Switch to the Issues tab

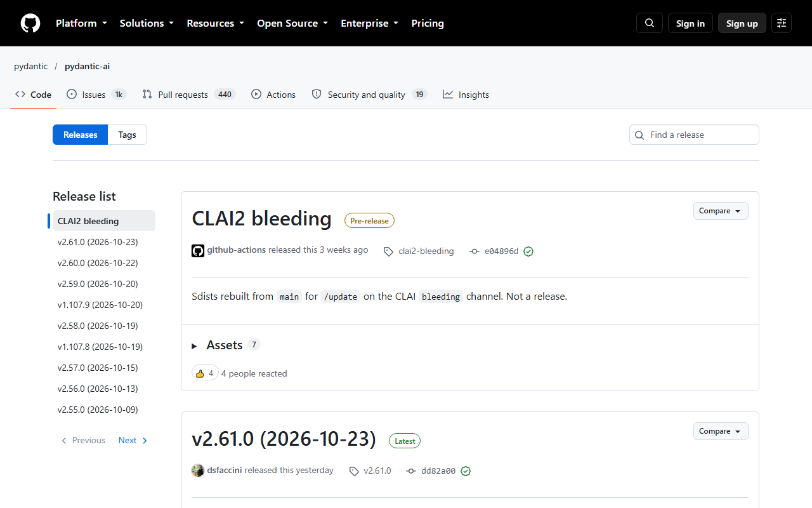click(96, 95)
